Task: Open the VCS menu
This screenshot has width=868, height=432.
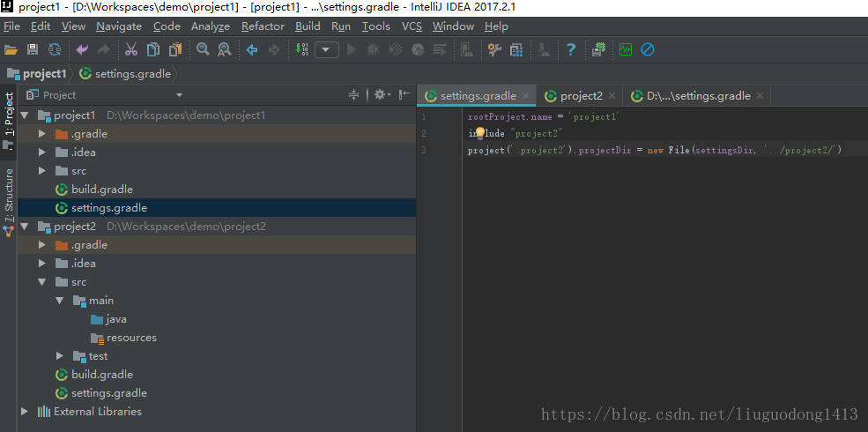Action: (412, 26)
